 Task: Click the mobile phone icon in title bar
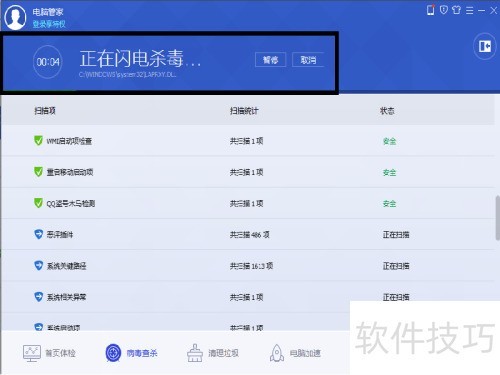coord(430,10)
